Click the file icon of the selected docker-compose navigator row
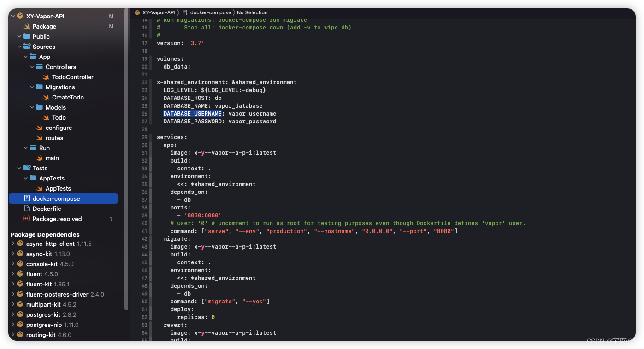This screenshot has width=644, height=349. coord(27,198)
